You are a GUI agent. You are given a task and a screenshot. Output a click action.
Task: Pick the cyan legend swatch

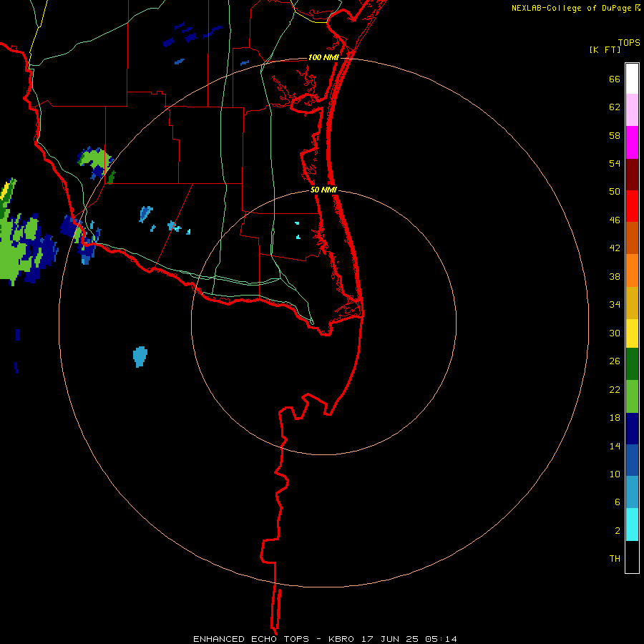click(x=632, y=525)
